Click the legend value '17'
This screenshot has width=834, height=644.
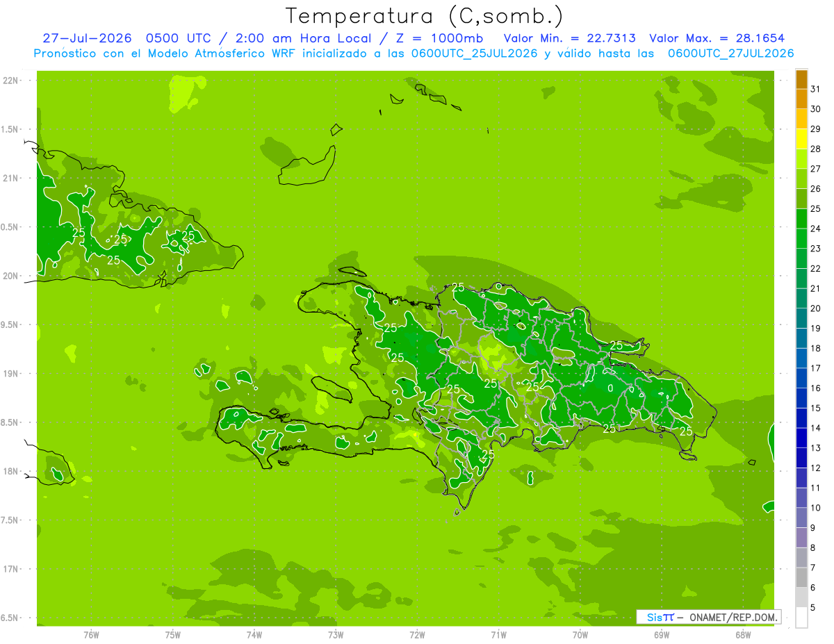[x=816, y=368]
